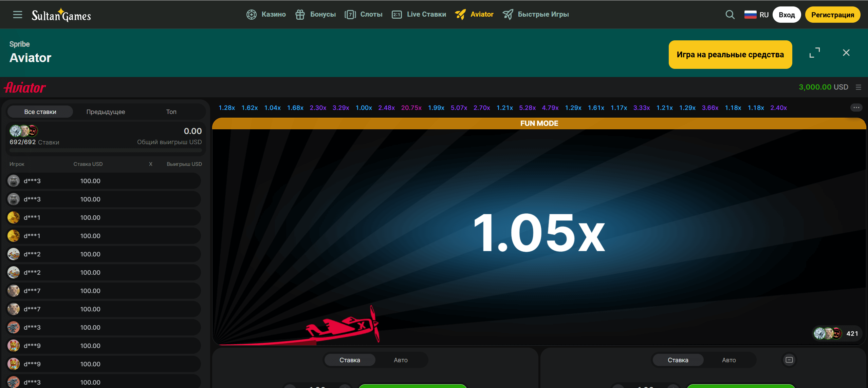Click the 3,000.00 USD balance
Screen dimensions: 868x388
(x=824, y=87)
